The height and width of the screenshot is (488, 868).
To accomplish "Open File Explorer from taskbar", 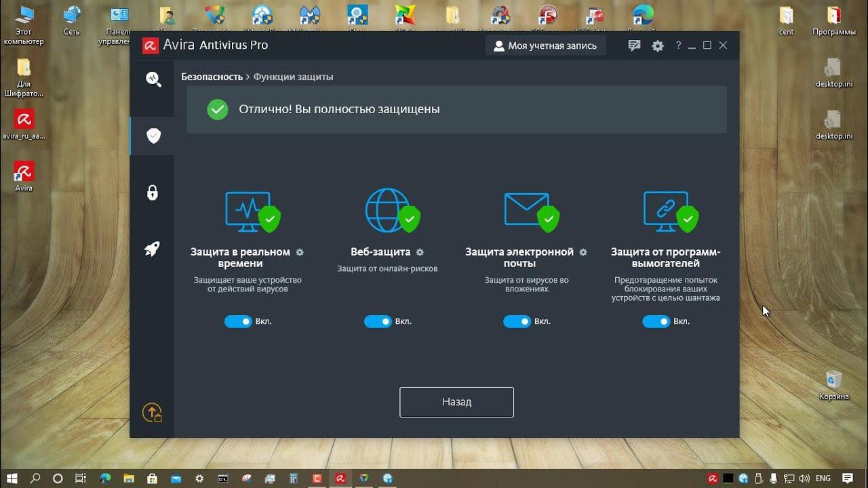I will (129, 479).
